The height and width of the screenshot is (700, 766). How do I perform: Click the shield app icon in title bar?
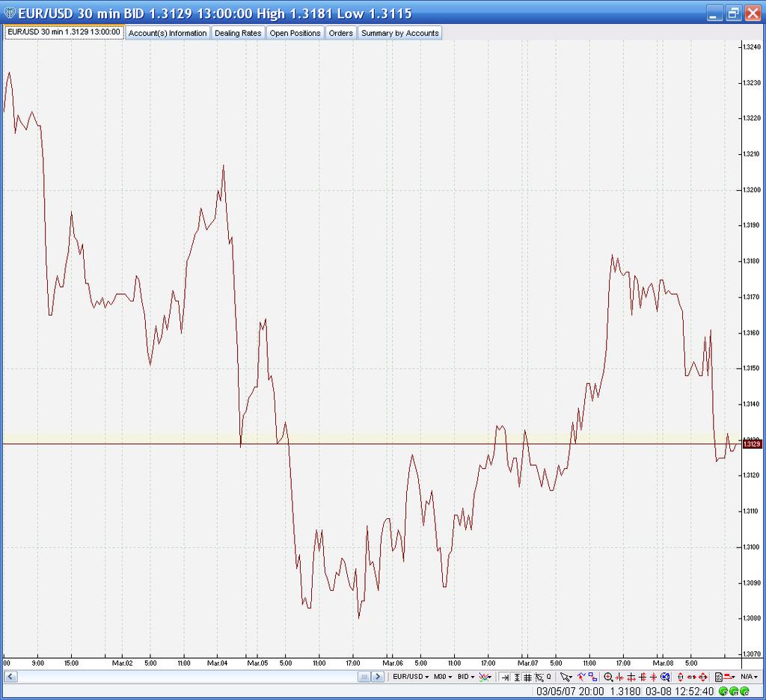(9, 13)
